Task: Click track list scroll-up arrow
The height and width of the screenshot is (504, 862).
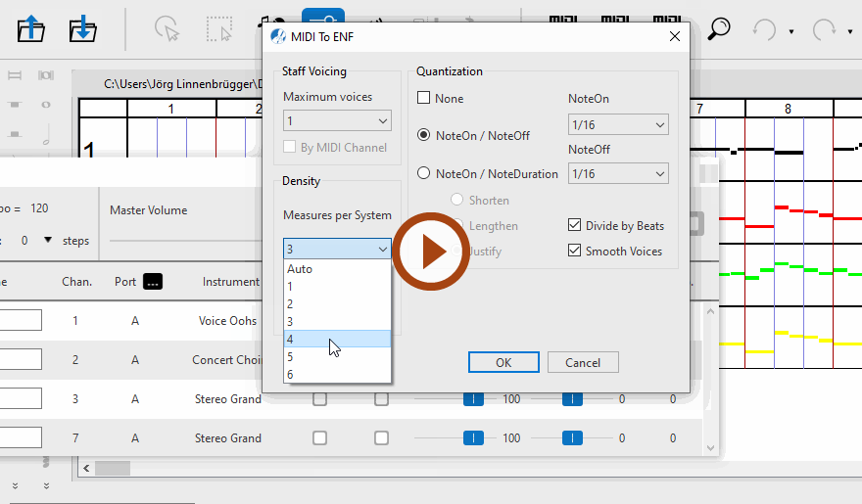Action: 710,312
